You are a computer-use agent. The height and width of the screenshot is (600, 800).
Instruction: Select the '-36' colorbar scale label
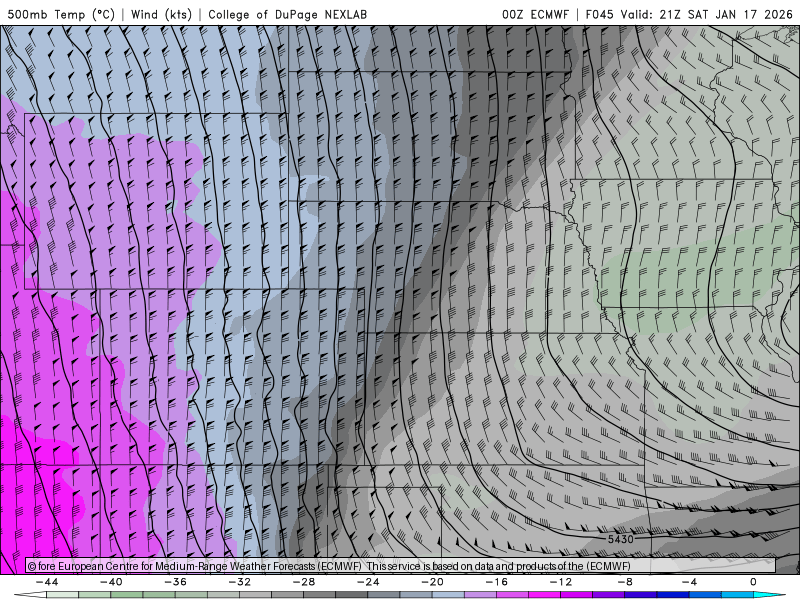click(x=175, y=582)
